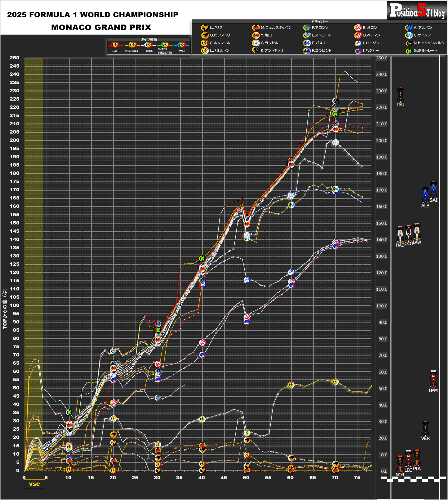
Task: Click the "M.フェルスタッペン" driver name
Action: click(276, 28)
